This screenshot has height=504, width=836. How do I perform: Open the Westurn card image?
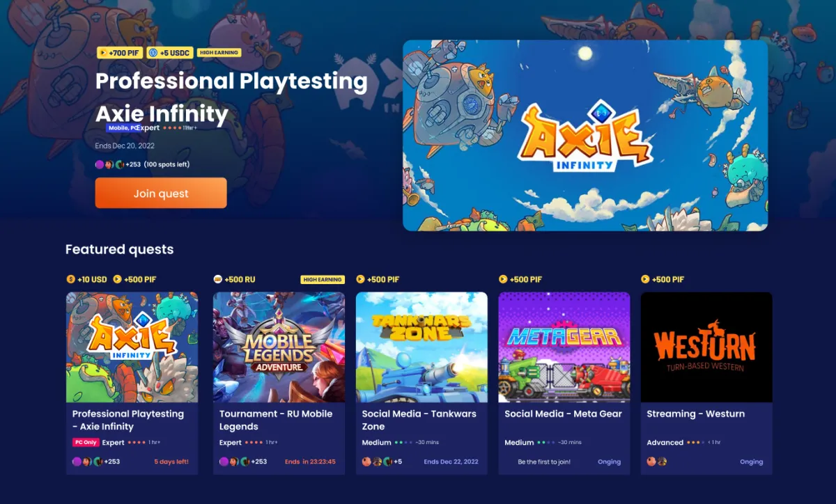(706, 347)
